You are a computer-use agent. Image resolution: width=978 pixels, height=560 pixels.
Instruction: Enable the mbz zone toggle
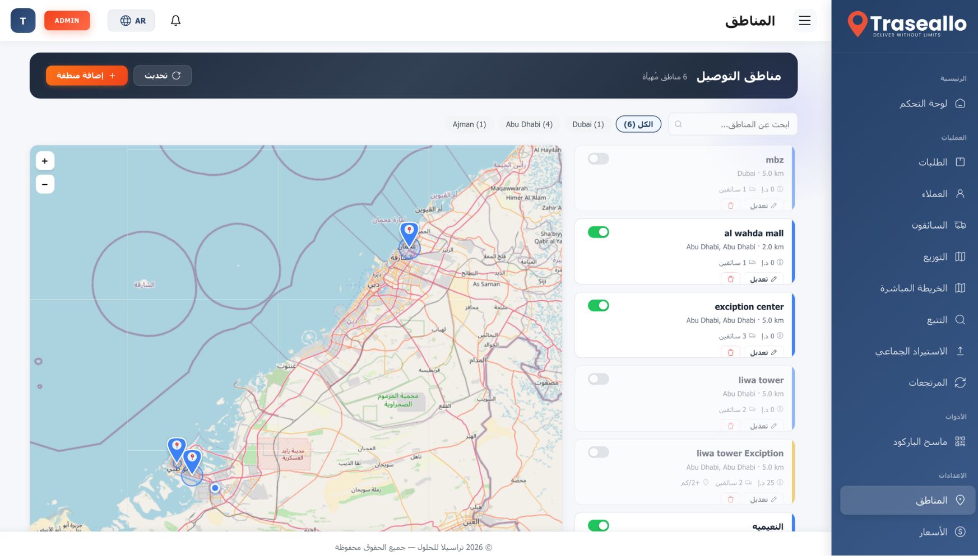[x=598, y=159]
